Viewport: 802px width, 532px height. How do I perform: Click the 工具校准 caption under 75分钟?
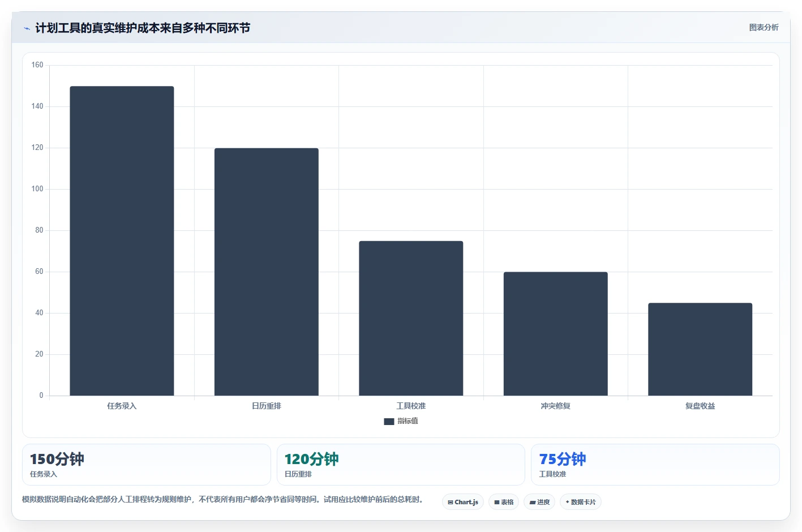(x=552, y=474)
